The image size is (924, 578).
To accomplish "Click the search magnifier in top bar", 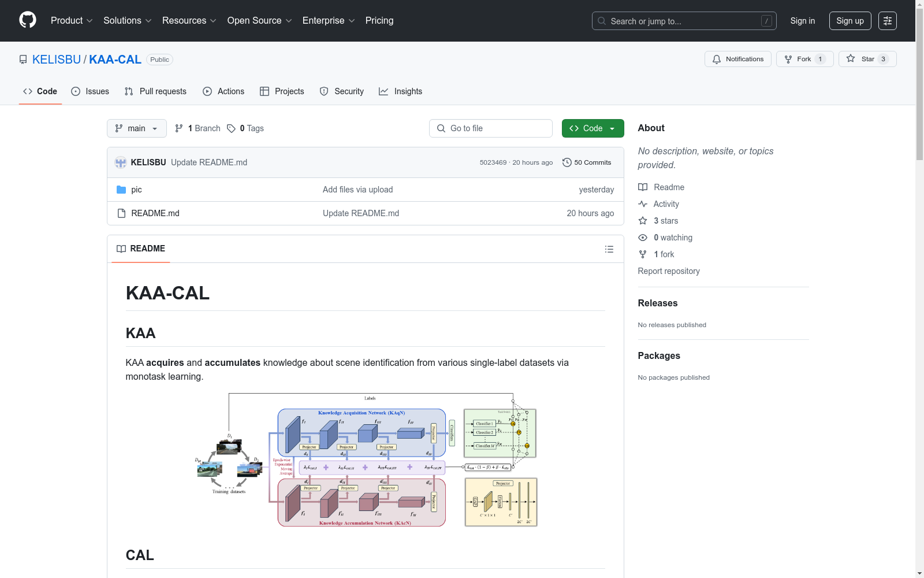I will pyautogui.click(x=602, y=21).
